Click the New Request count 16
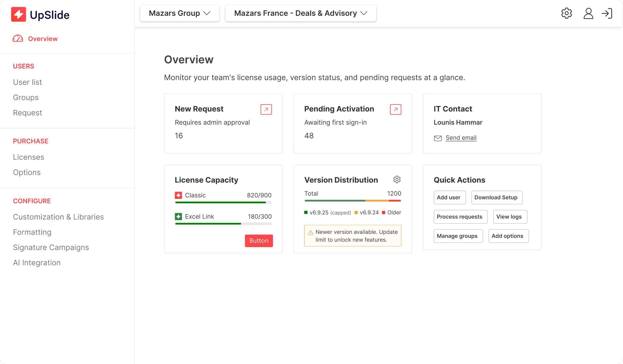 (179, 136)
